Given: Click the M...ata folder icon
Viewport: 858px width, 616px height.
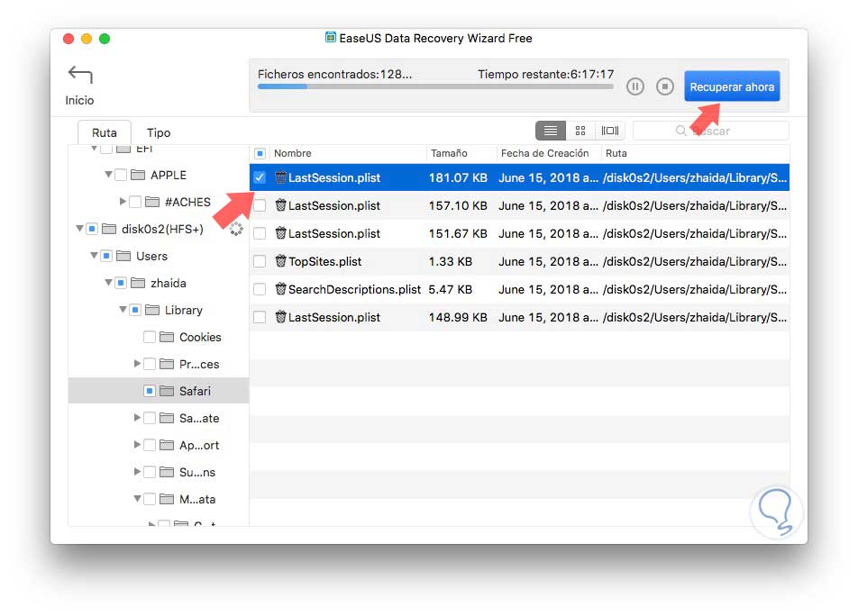Looking at the screenshot, I should point(167,499).
